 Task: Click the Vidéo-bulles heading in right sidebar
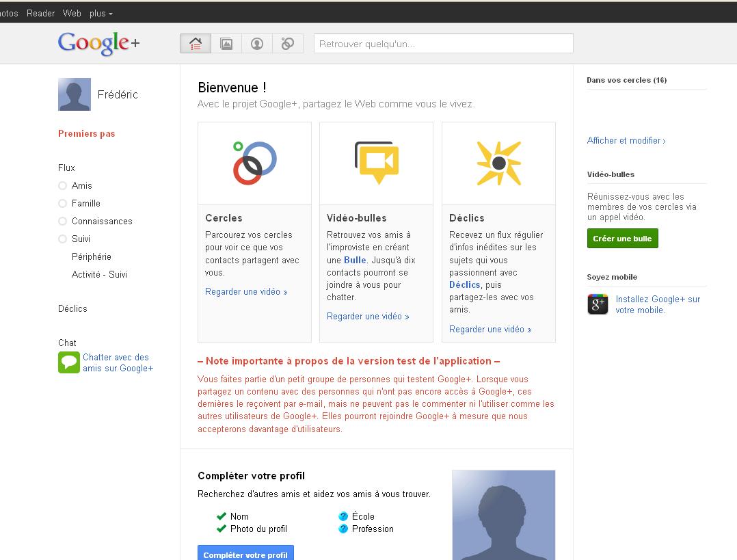[611, 174]
